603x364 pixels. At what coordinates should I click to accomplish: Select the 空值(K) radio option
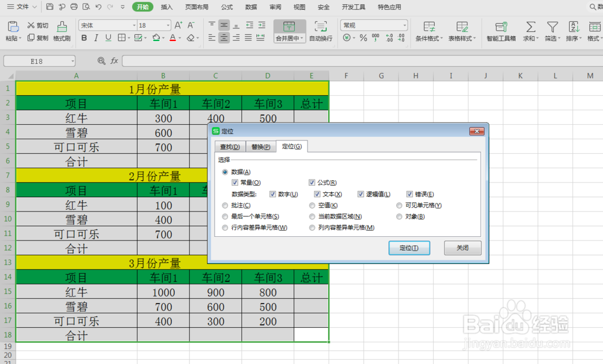311,206
